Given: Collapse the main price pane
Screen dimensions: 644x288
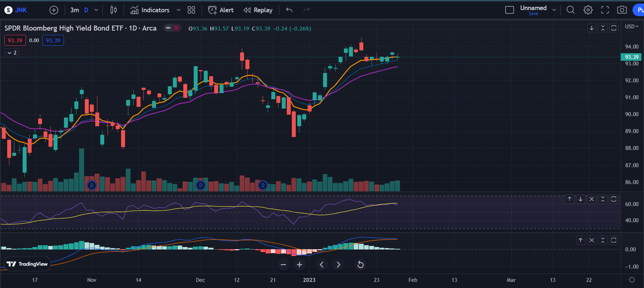Looking at the screenshot, I should (603, 28).
